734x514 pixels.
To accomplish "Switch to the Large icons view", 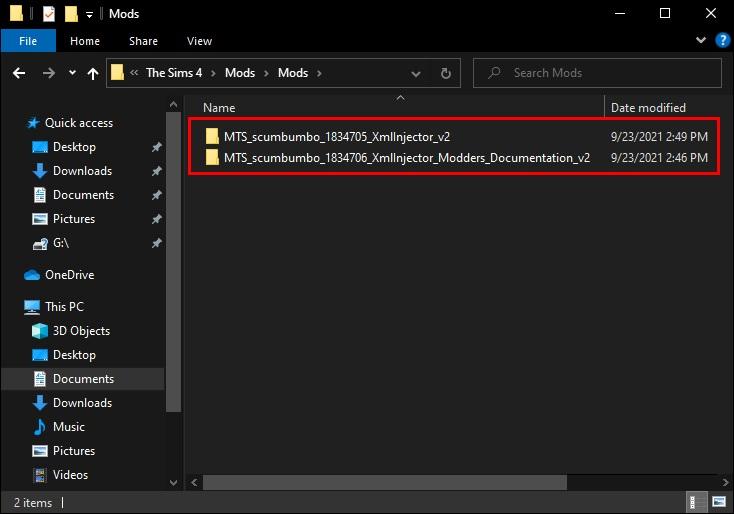I will [x=717, y=502].
